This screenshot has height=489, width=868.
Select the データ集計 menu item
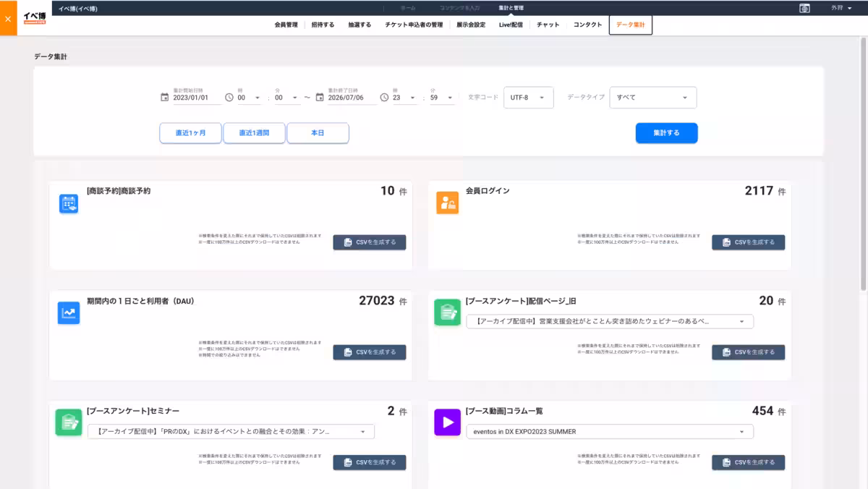631,25
